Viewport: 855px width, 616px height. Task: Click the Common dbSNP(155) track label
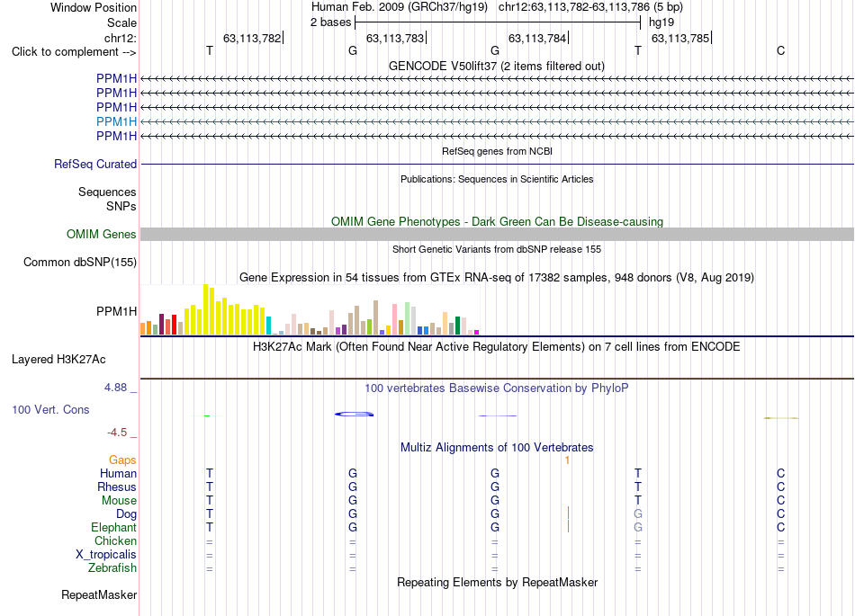click(79, 262)
